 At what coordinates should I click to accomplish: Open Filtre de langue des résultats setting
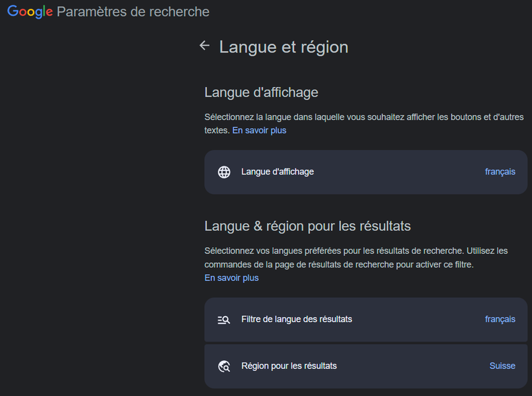tap(297, 319)
